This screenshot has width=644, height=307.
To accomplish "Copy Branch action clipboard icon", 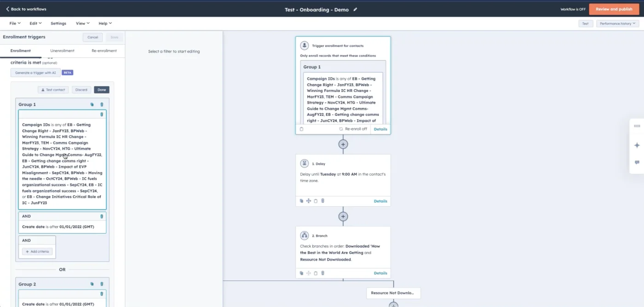I will 316,273.
